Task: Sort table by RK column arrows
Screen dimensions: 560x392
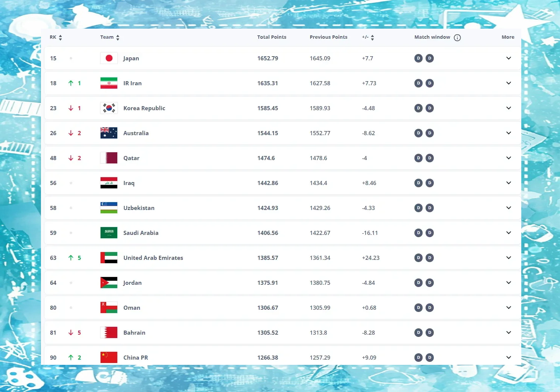Action: [60, 38]
